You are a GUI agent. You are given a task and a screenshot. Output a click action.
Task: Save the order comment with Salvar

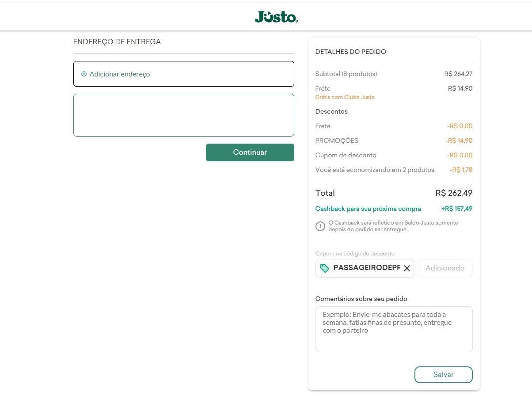coord(444,375)
